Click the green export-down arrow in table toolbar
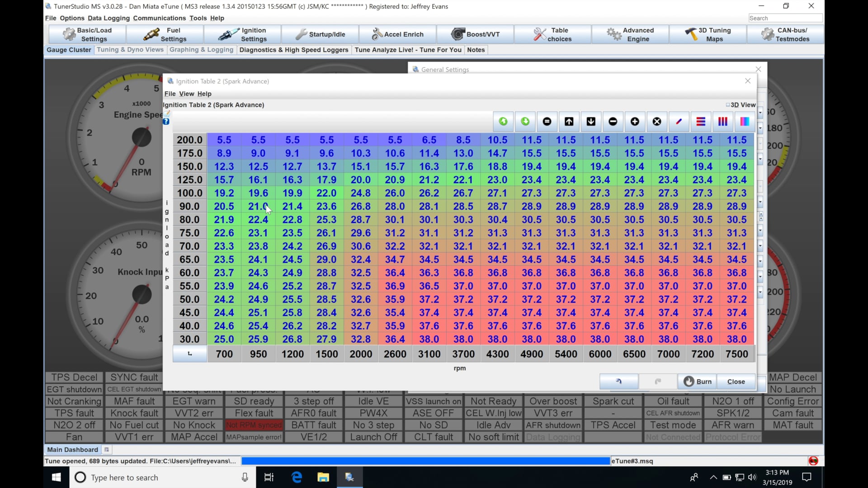The image size is (868, 488). (525, 121)
